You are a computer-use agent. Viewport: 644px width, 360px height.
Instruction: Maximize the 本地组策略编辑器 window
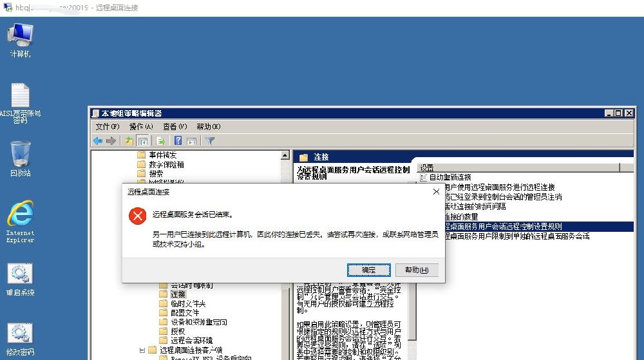(618, 113)
